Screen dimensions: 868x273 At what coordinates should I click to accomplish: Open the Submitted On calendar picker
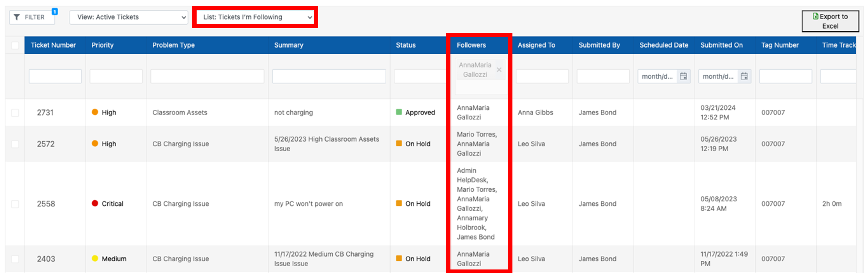[x=744, y=76]
